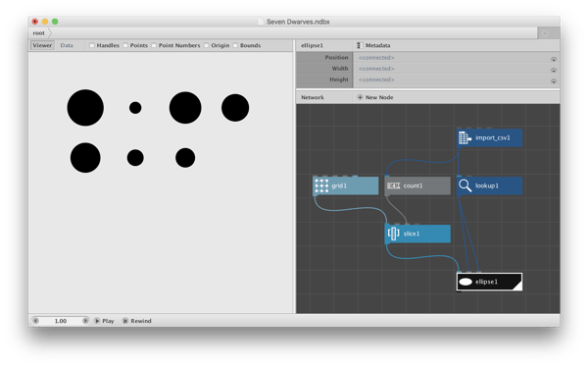The height and width of the screenshot is (367, 588).
Task: Enable the Points checkbox
Action: [x=125, y=45]
